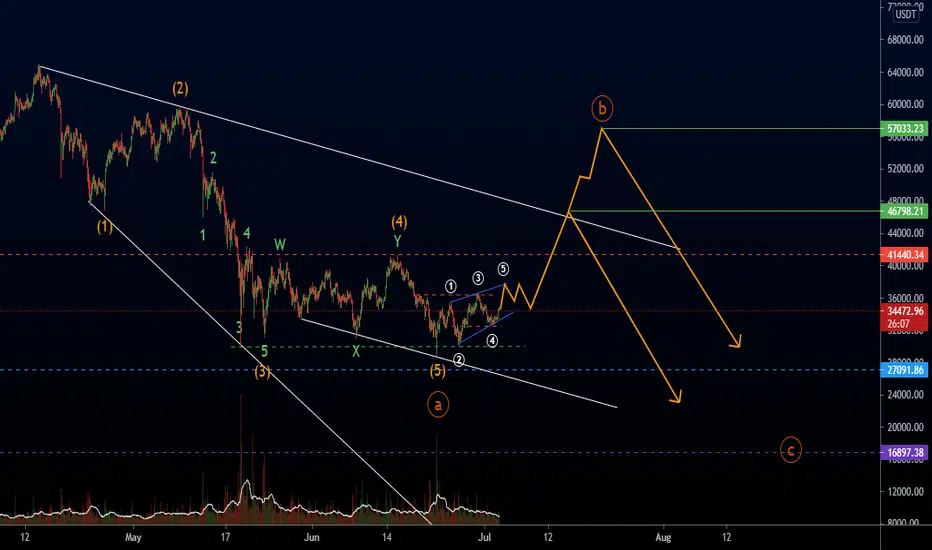932x550 pixels.
Task: Click the Jun label on time axis
Action: [311, 538]
